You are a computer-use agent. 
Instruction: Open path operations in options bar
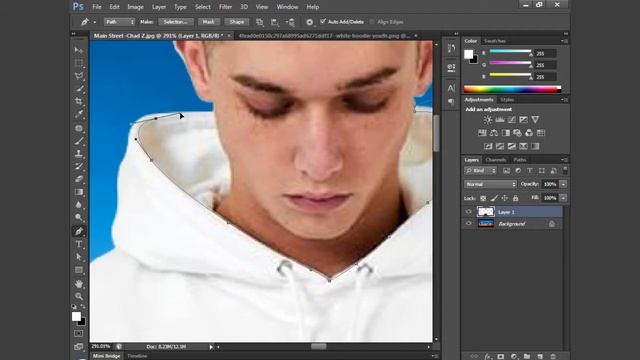click(x=260, y=22)
